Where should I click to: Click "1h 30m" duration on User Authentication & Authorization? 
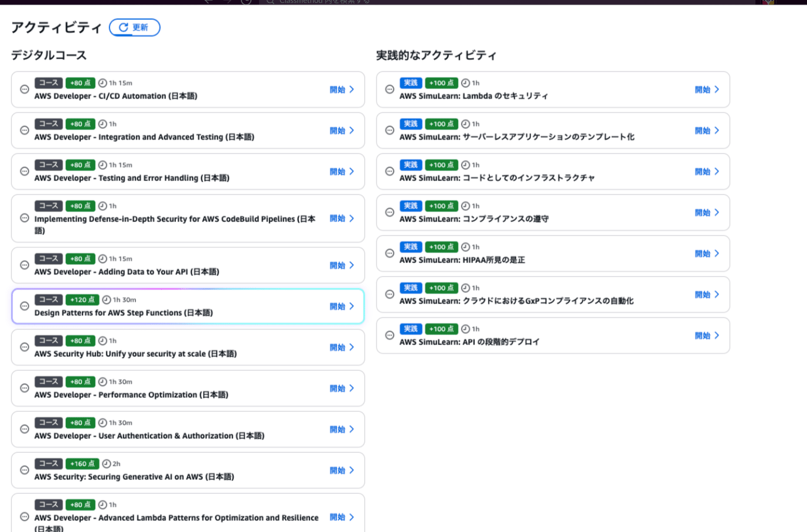pos(121,423)
